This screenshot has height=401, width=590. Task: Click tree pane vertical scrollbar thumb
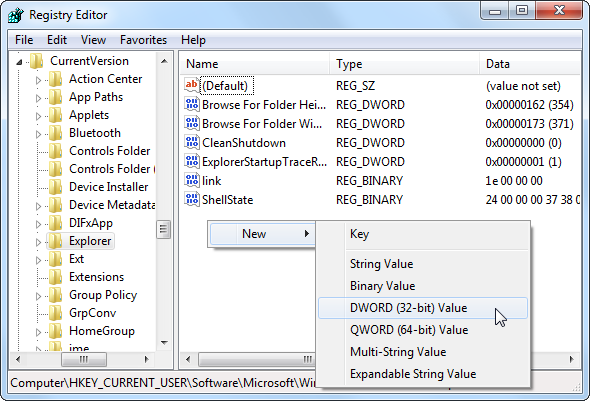coord(164,229)
